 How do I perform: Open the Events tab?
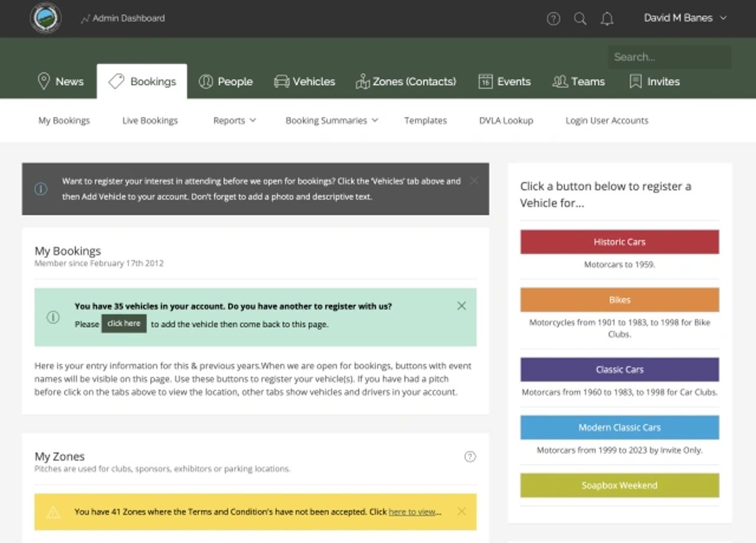[x=505, y=82]
